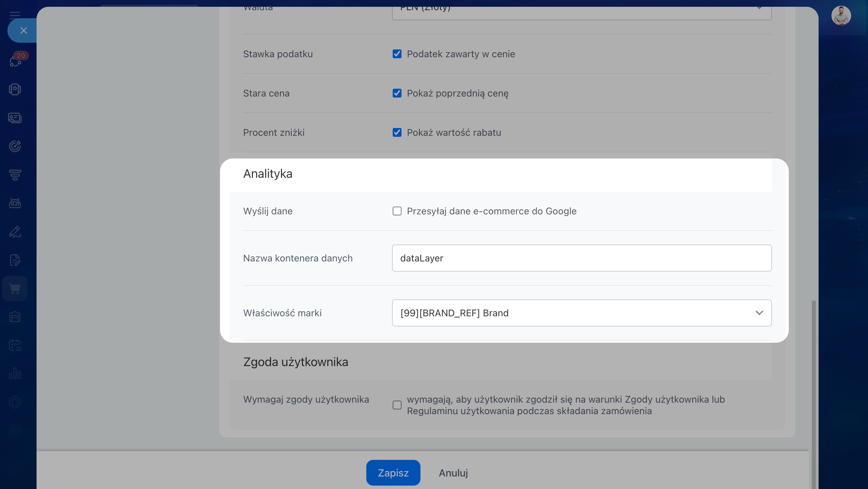This screenshot has height=489, width=868.
Task: Close the slider panel with X button
Action: click(23, 30)
